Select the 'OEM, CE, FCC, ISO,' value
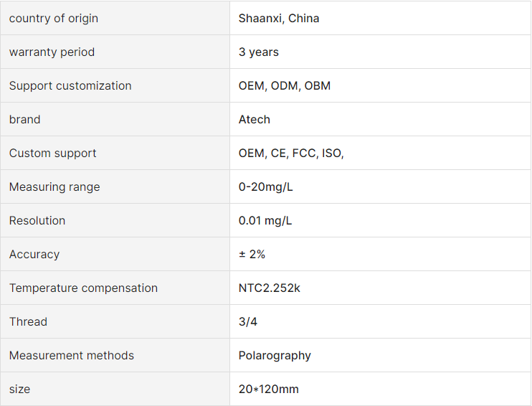 291,153
